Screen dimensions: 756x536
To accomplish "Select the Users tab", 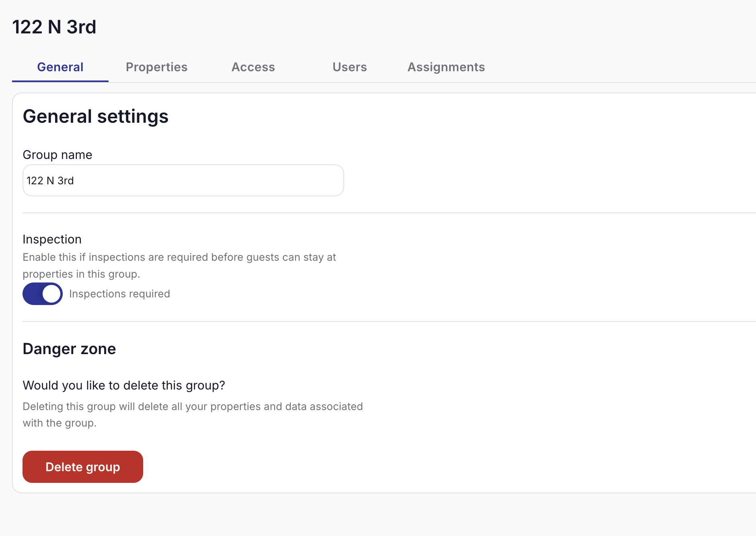I will [x=349, y=67].
